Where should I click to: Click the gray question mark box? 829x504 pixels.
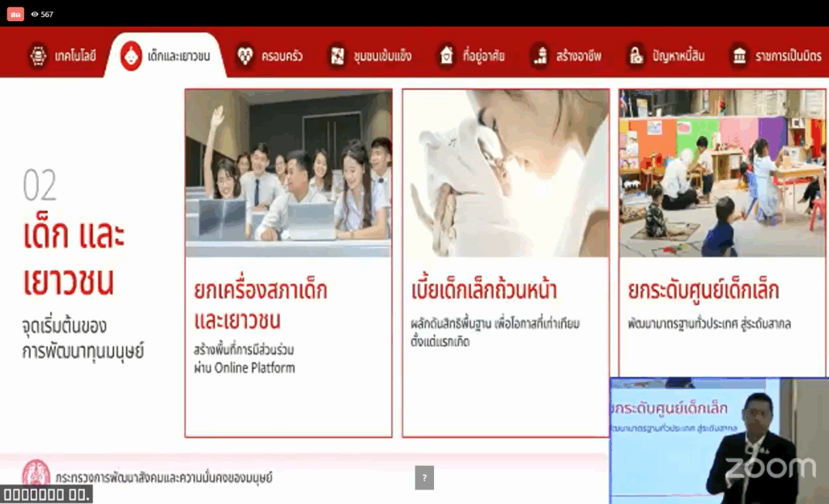coord(424,477)
